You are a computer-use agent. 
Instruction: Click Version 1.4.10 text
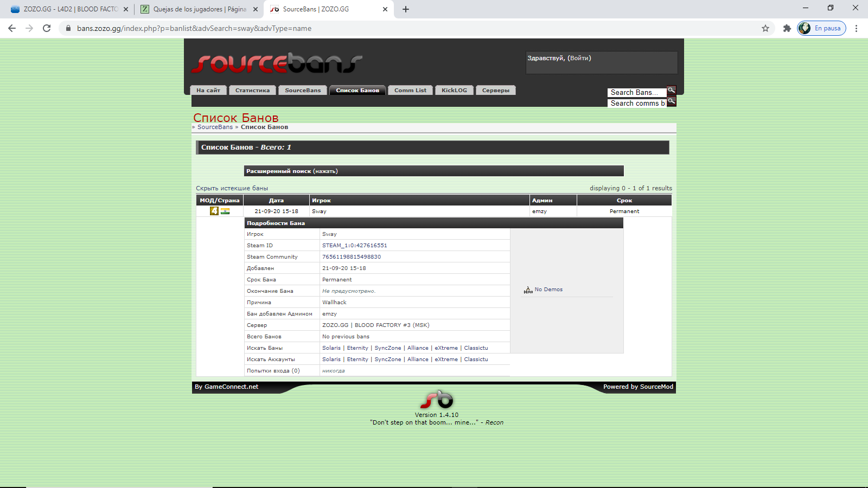[437, 415]
